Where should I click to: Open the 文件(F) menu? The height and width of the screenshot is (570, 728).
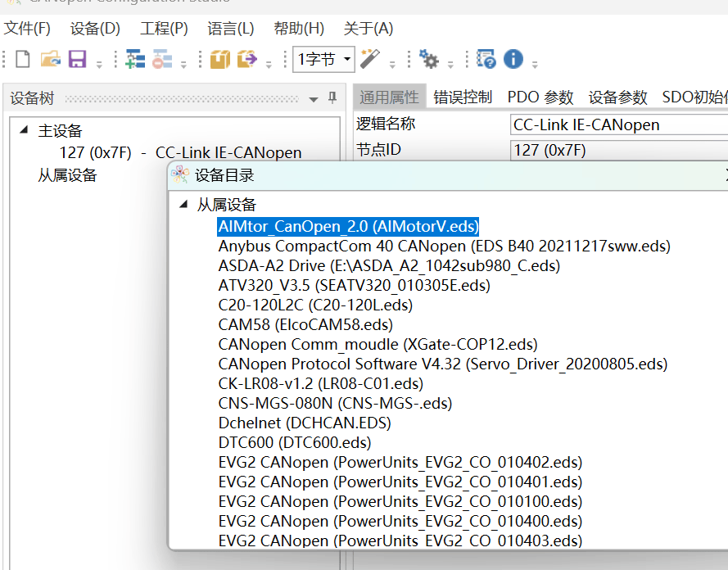27,29
